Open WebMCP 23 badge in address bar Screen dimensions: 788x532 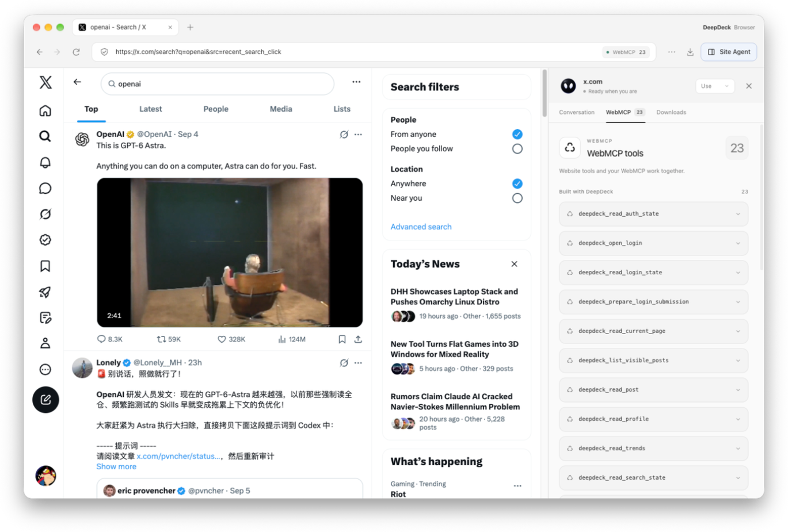[x=626, y=52]
